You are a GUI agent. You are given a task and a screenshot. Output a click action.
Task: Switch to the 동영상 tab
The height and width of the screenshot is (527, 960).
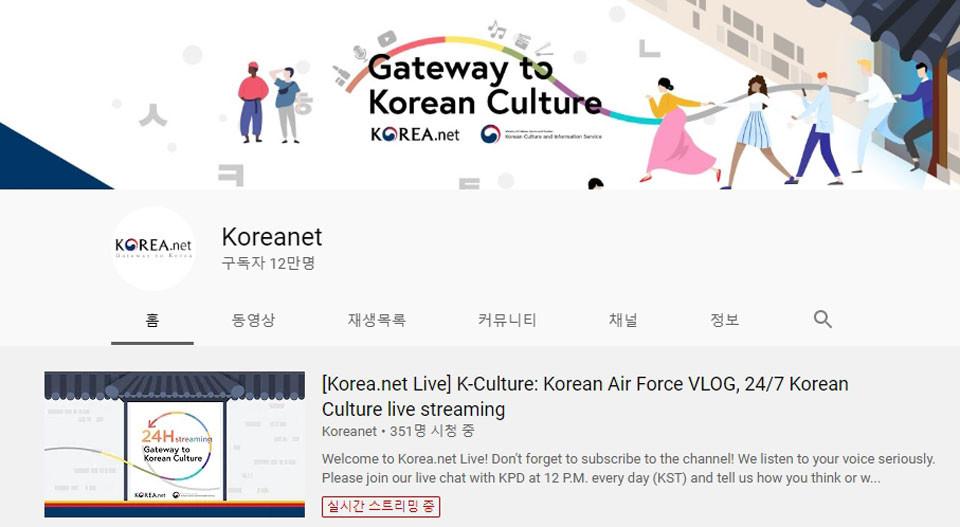tap(253, 320)
